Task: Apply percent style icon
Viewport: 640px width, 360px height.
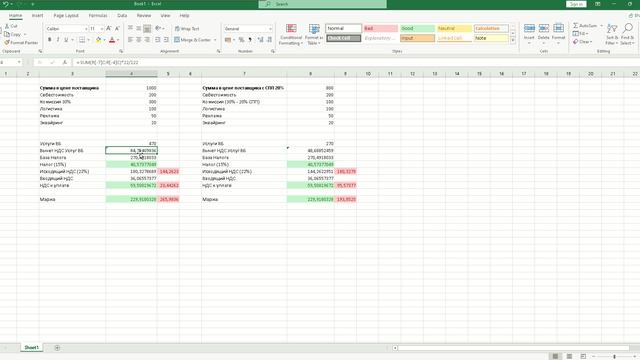Action: point(241,40)
